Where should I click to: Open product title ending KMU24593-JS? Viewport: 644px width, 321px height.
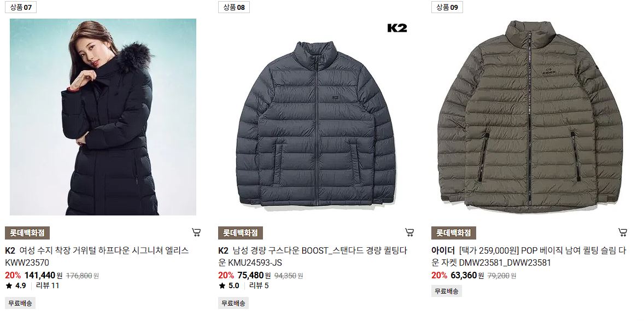pos(313,256)
